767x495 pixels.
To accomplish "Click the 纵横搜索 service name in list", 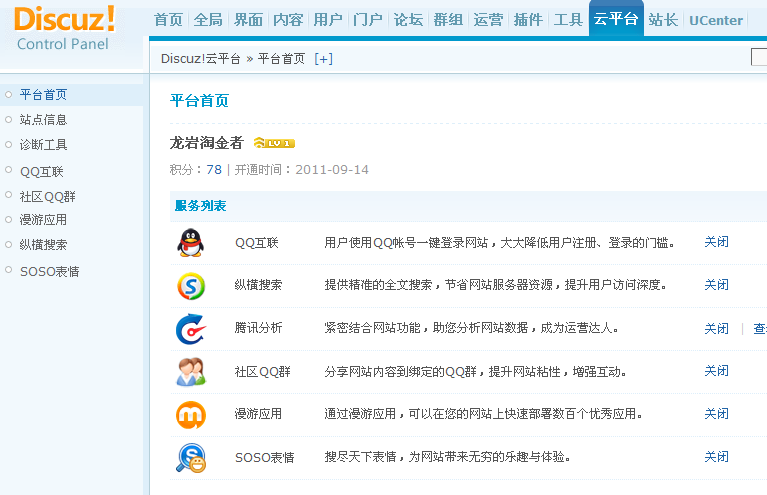I will click(x=258, y=285).
